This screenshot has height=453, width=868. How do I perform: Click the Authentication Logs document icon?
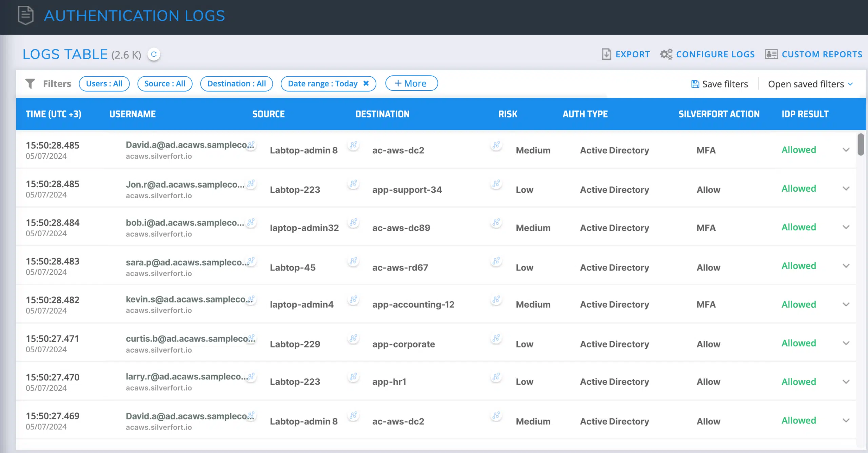pos(26,16)
